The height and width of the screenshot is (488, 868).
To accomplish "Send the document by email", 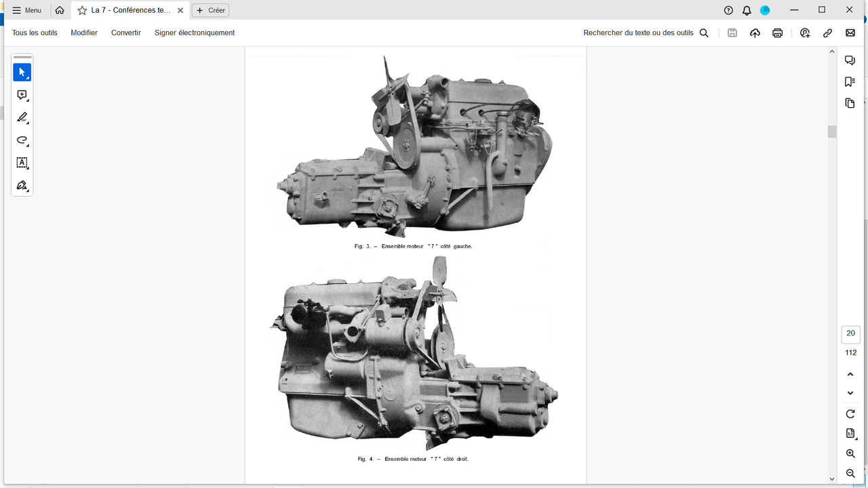I will [x=850, y=33].
